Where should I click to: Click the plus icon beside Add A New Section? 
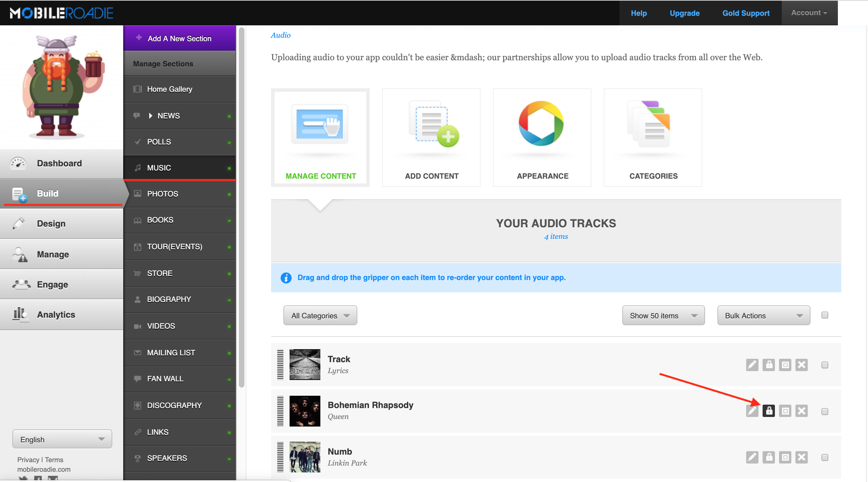139,38
